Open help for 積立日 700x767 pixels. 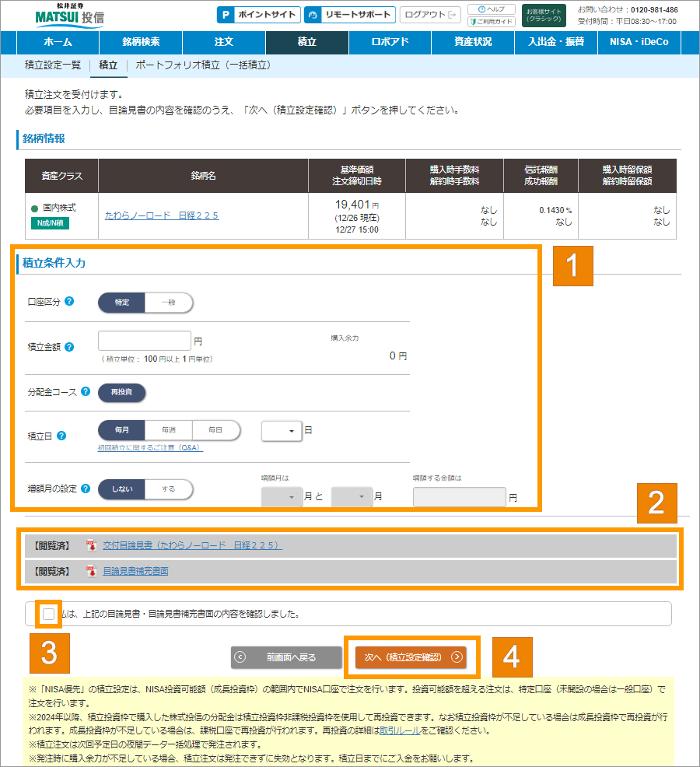click(61, 436)
